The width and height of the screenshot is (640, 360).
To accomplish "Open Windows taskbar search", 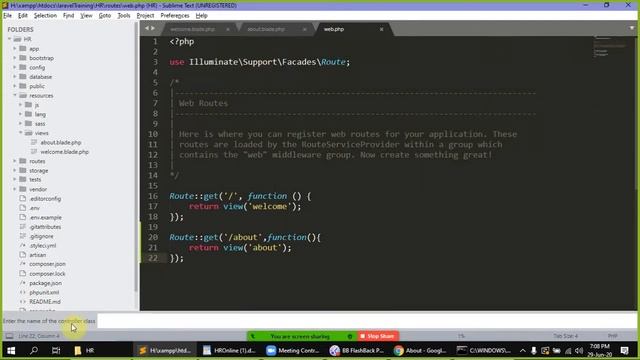I will point(34,351).
